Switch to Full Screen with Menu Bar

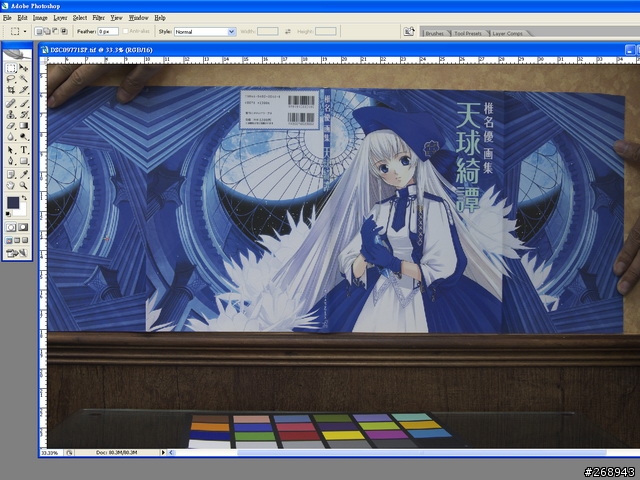click(x=17, y=240)
